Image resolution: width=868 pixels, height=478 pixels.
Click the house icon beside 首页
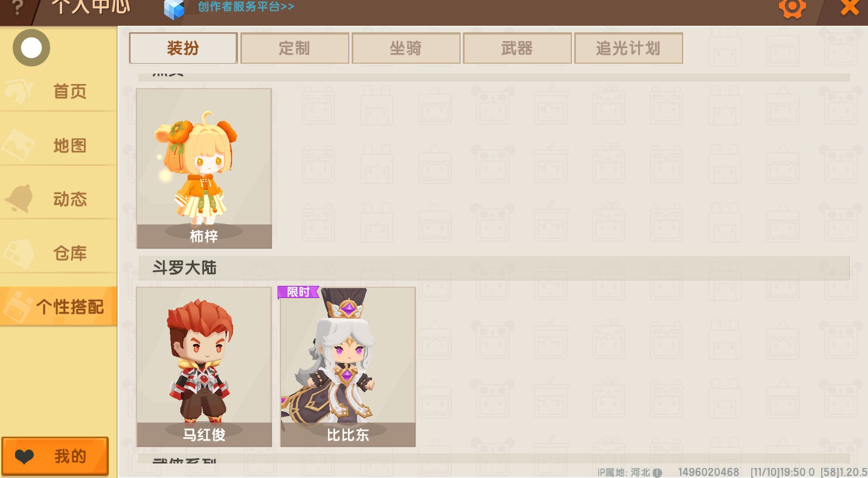(19, 90)
